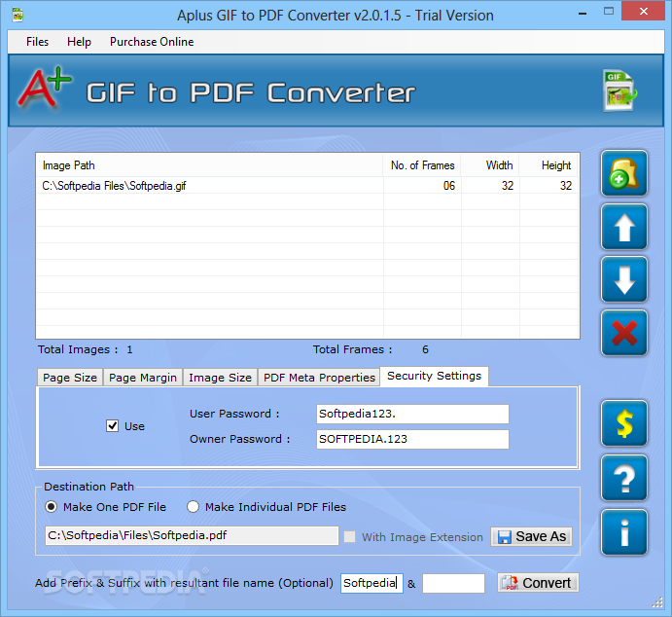Click the destination path text field

click(x=192, y=535)
